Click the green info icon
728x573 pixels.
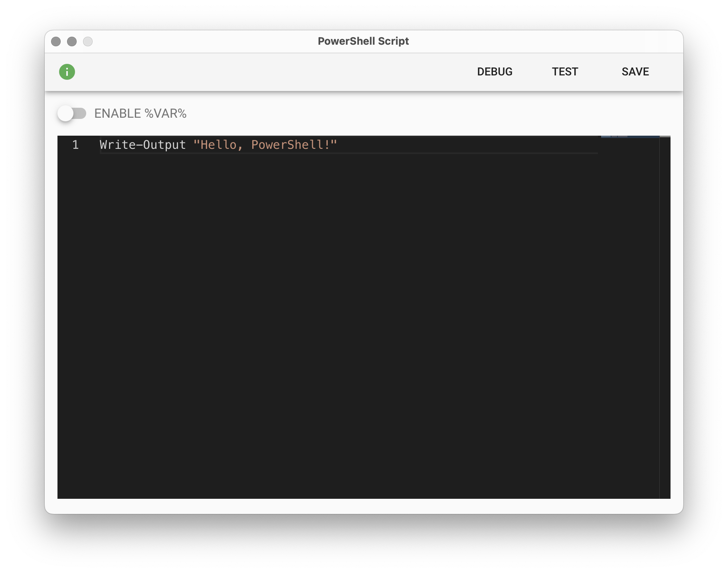point(67,72)
